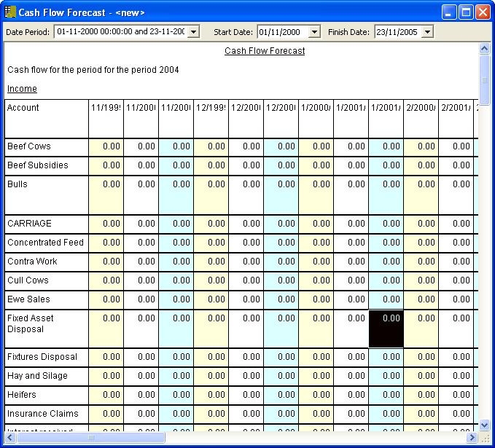
Task: Close the Cash Flow Forecast window
Action: tap(483, 12)
